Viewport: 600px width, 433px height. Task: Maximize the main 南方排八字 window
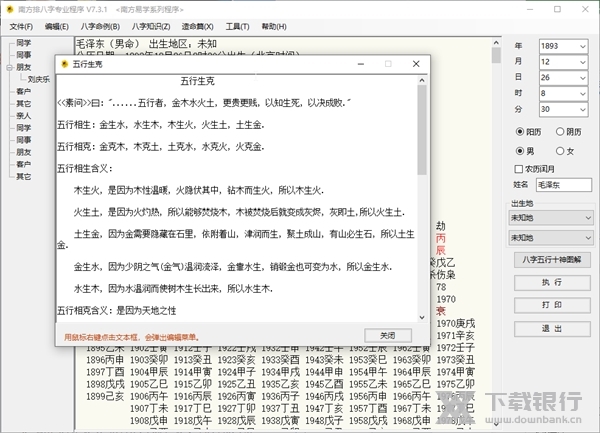tap(558, 9)
